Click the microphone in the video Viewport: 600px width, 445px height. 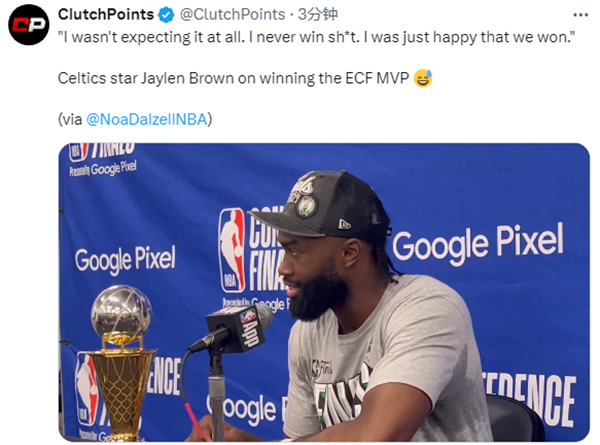coord(240,325)
